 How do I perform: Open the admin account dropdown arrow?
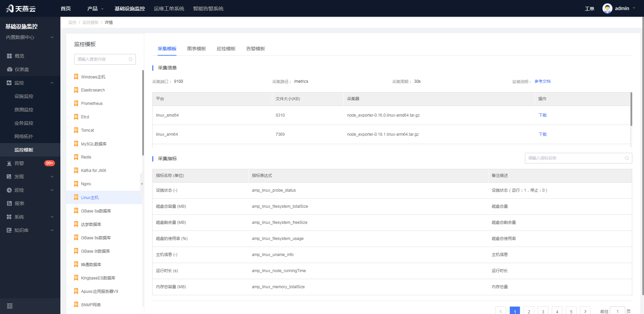634,8
